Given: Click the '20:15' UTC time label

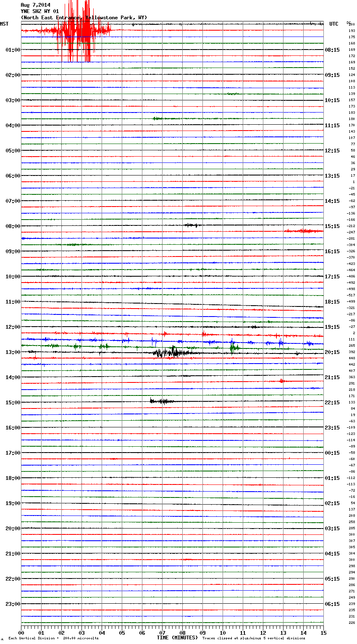Looking at the screenshot, I should click(x=332, y=352).
